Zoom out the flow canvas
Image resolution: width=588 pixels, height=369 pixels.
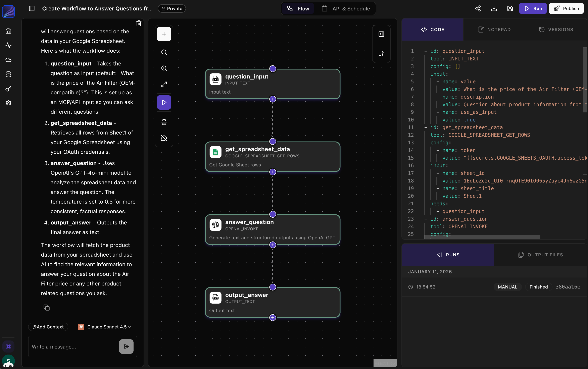click(x=164, y=52)
